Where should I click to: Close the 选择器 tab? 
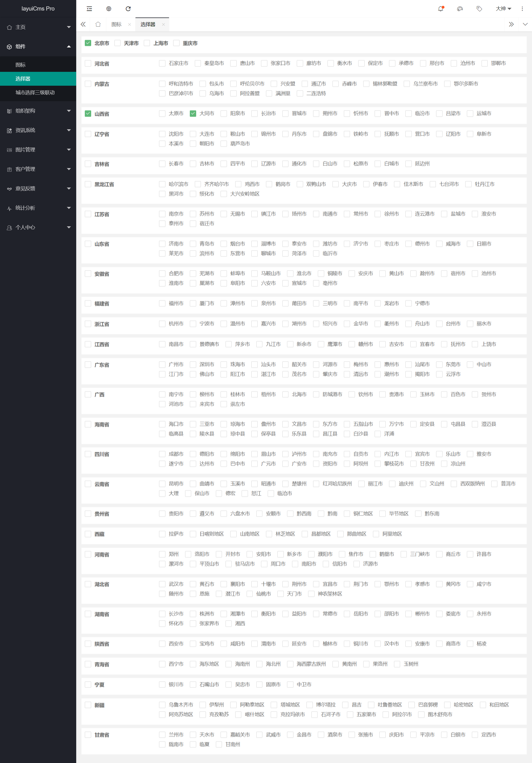[x=163, y=24]
